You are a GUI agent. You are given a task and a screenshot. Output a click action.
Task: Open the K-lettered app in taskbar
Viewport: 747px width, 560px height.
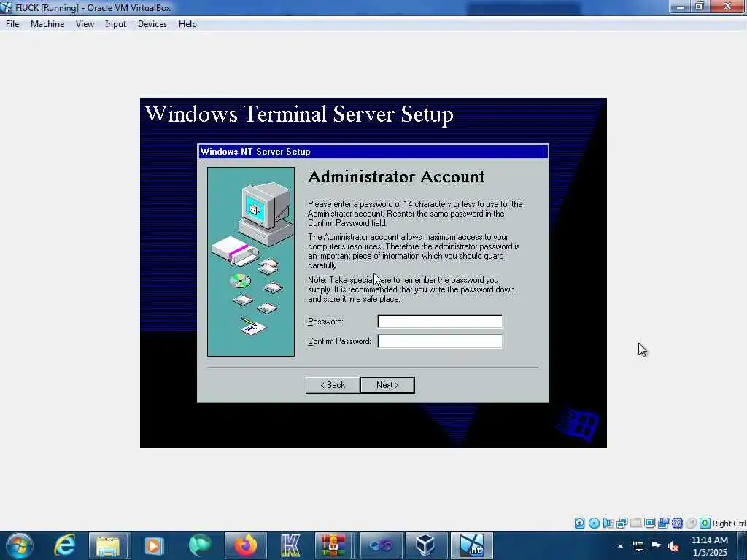click(x=290, y=545)
